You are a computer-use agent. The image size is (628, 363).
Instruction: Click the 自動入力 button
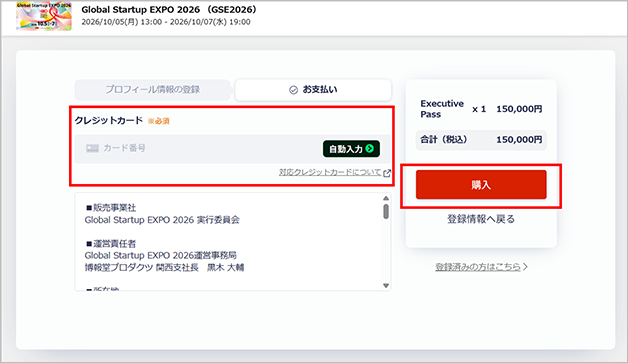click(x=351, y=149)
